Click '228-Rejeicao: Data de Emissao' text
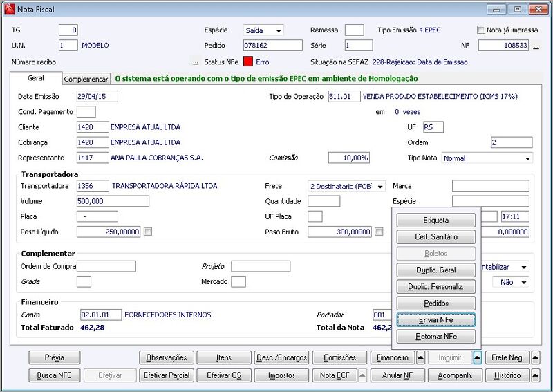Image resolution: width=553 pixels, height=392 pixels. [420, 62]
